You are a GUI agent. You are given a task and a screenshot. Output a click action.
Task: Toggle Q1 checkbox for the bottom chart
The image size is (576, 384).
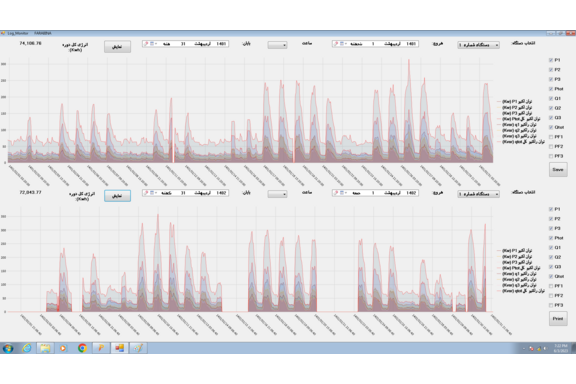click(x=551, y=248)
